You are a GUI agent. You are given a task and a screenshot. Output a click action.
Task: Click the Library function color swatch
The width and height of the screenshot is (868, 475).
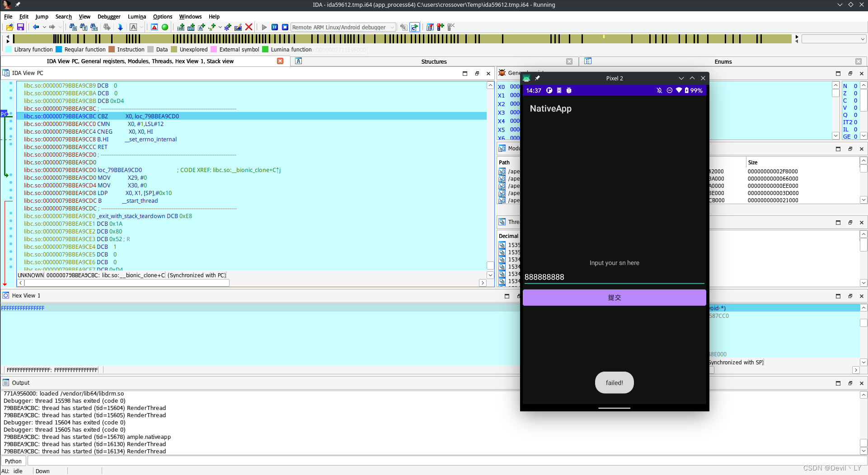tap(9, 49)
